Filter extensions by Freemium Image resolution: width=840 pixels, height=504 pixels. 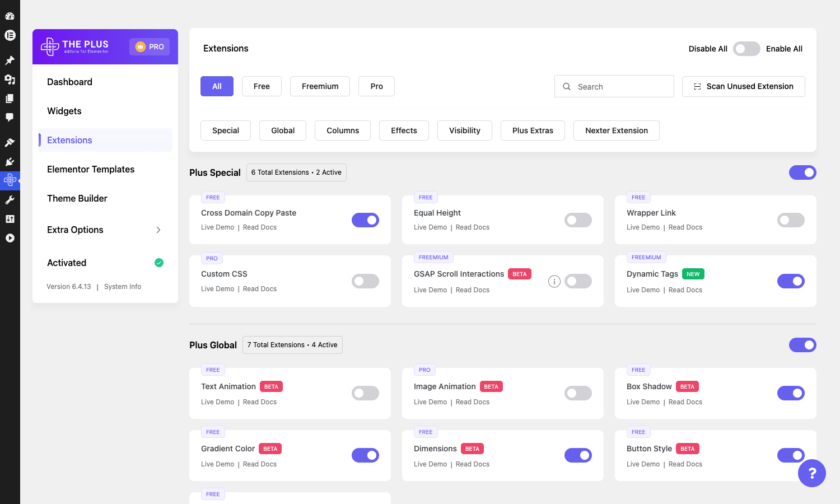[320, 86]
